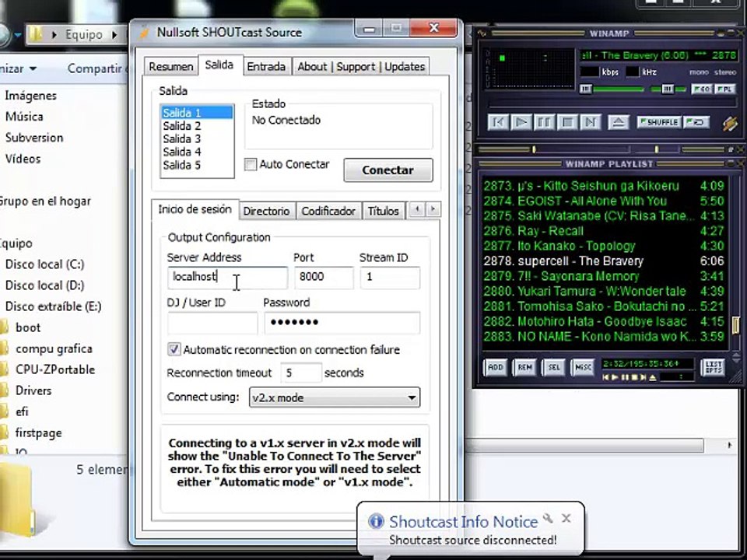
Task: Click the Winamp playlist scrollbar handle
Action: tap(736, 325)
